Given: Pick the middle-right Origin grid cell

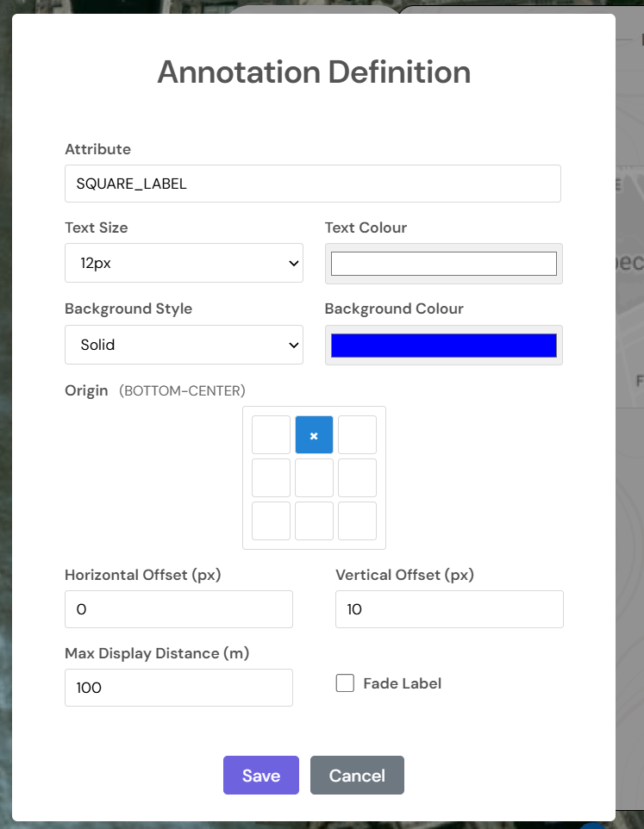Looking at the screenshot, I should tap(357, 478).
